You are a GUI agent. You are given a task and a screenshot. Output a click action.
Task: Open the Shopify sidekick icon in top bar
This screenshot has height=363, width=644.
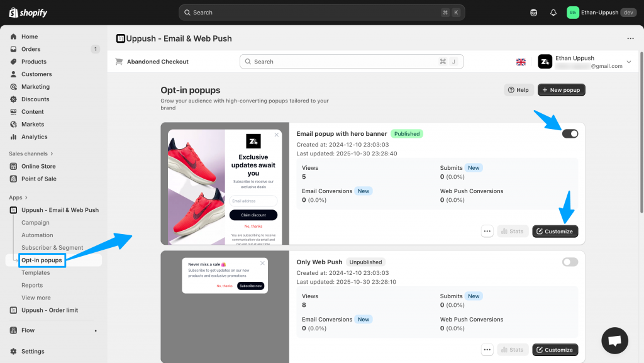click(534, 13)
